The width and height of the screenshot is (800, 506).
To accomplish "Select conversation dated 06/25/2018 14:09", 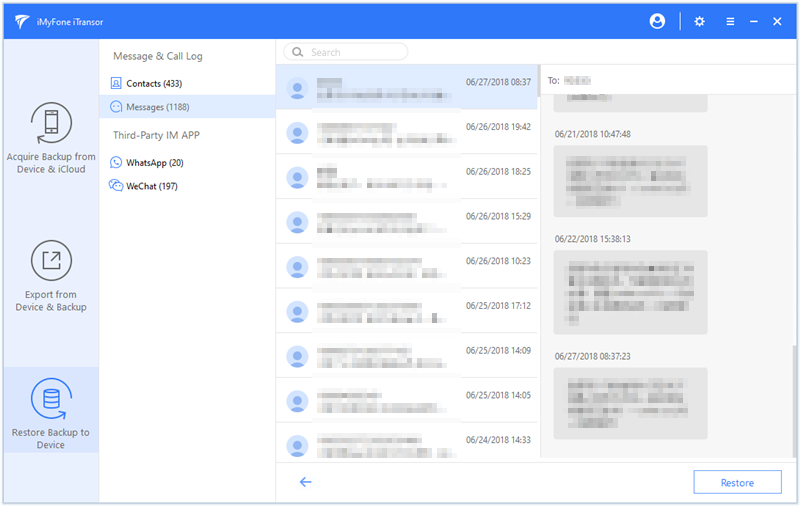I will pos(407,356).
